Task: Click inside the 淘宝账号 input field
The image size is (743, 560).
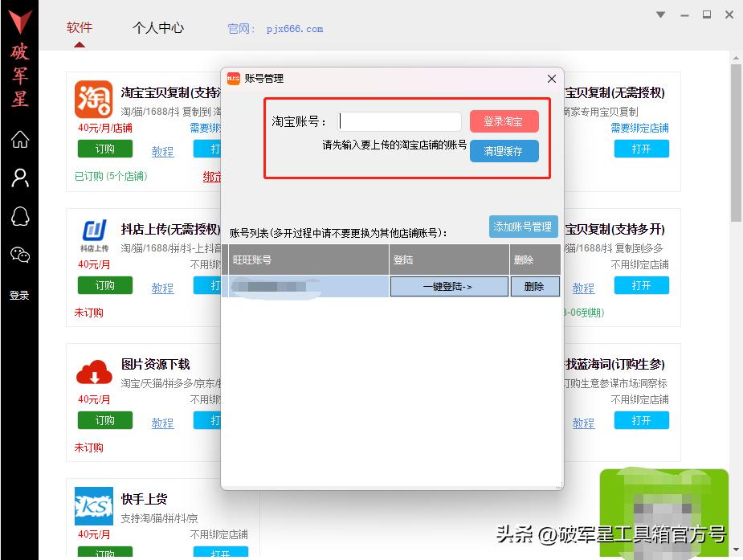Action: tap(399, 121)
